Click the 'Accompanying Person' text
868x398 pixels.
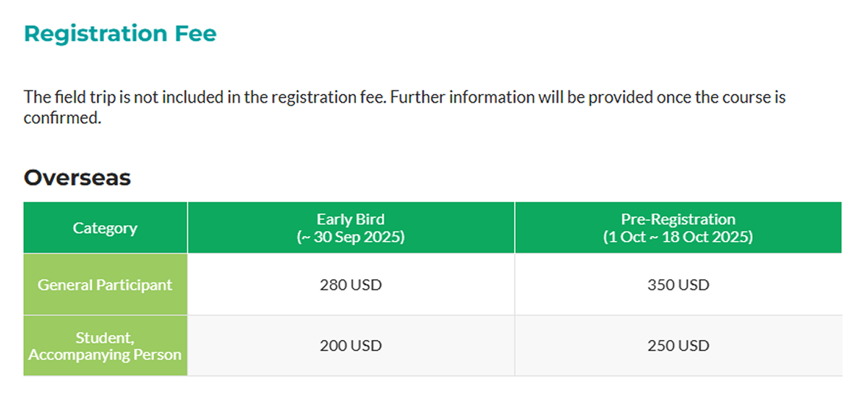105,355
